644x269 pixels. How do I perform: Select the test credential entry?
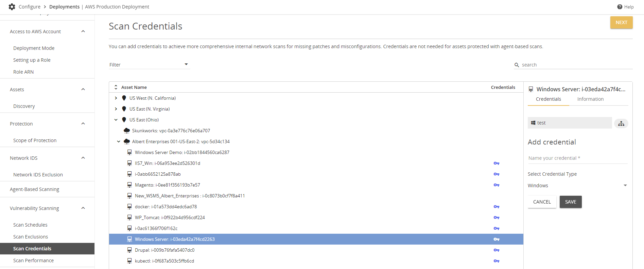pyautogui.click(x=570, y=123)
